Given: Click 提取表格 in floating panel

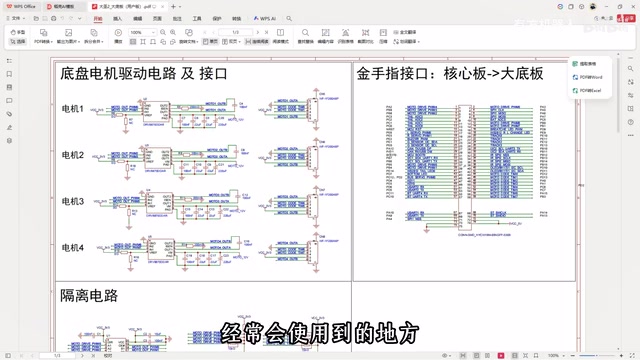Looking at the screenshot, I should click(x=584, y=64).
